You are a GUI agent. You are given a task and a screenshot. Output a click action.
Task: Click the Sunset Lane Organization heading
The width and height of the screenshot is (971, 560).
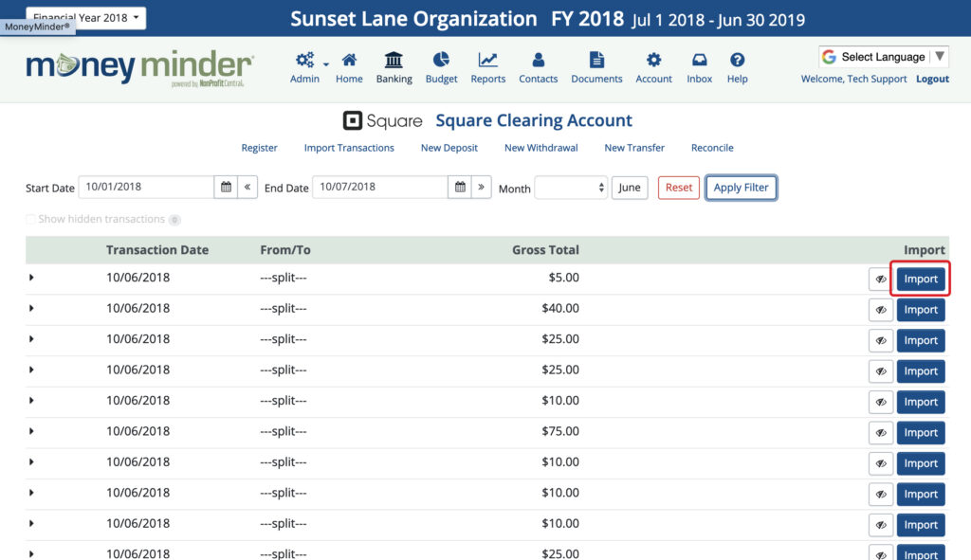[x=413, y=19]
